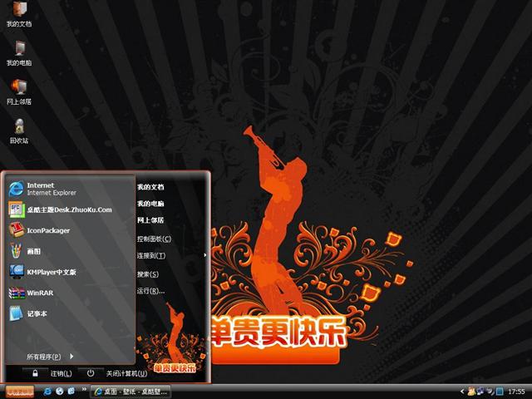Screen dimensions: 532x399
Task: Click the lock icon beside 注销(L)
Action: point(35,373)
